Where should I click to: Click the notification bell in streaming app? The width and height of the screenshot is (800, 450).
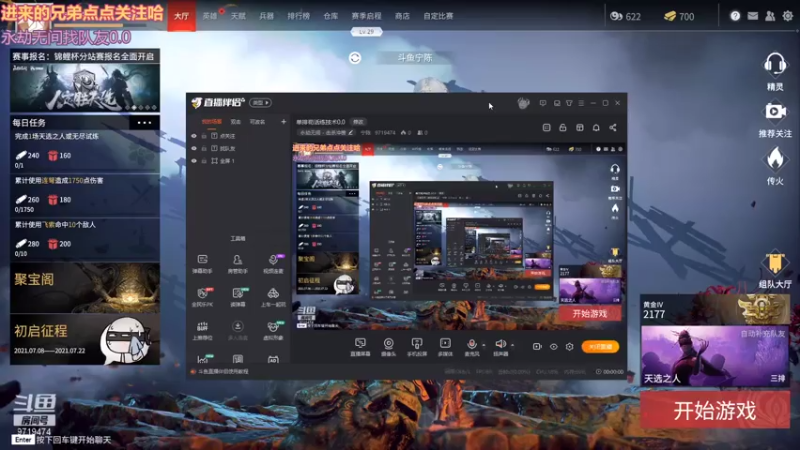(x=596, y=128)
